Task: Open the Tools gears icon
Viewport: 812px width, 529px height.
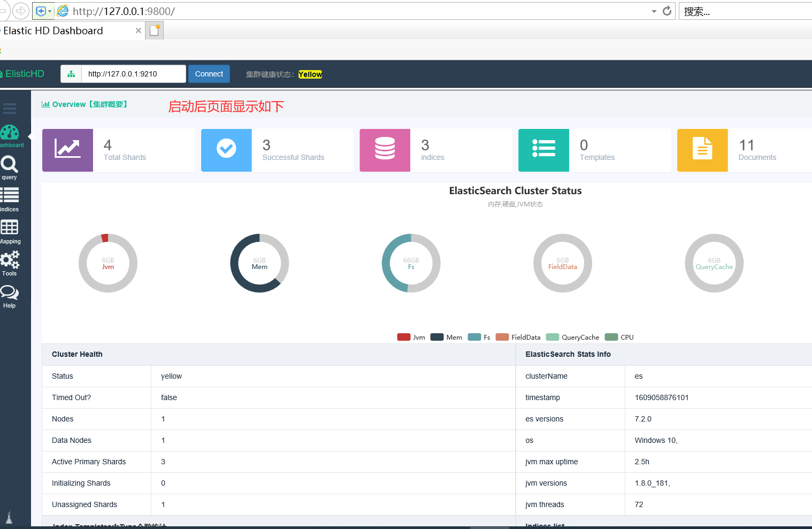Action: pos(10,259)
